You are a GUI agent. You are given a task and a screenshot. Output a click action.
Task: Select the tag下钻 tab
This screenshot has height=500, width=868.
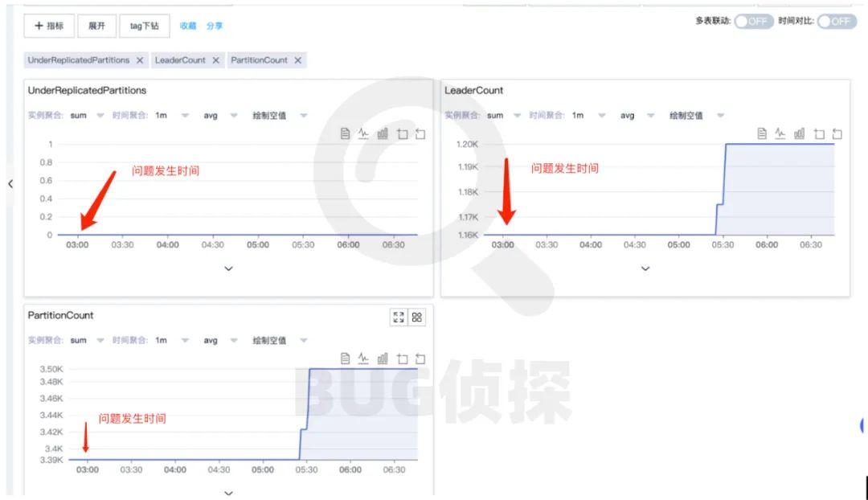[x=144, y=26]
